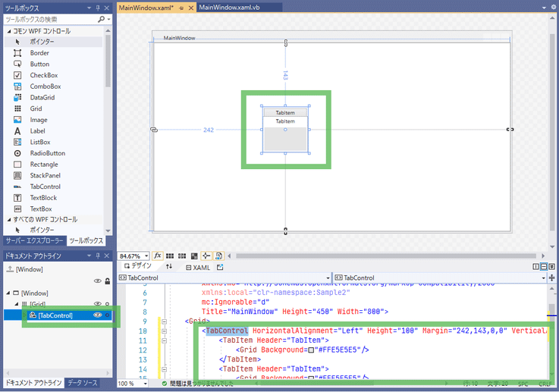This screenshot has height=392, width=559.
Task: Open the 84.67% zoom level dropdown
Action: tap(146, 256)
